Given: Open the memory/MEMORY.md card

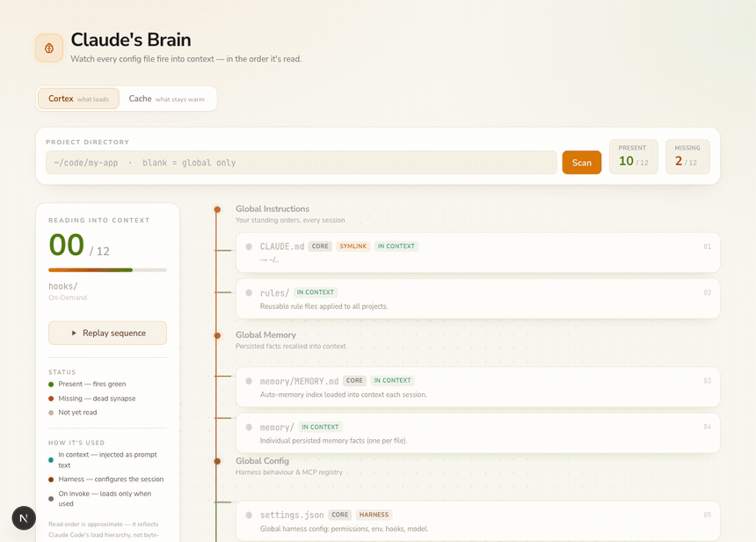Looking at the screenshot, I should click(478, 387).
